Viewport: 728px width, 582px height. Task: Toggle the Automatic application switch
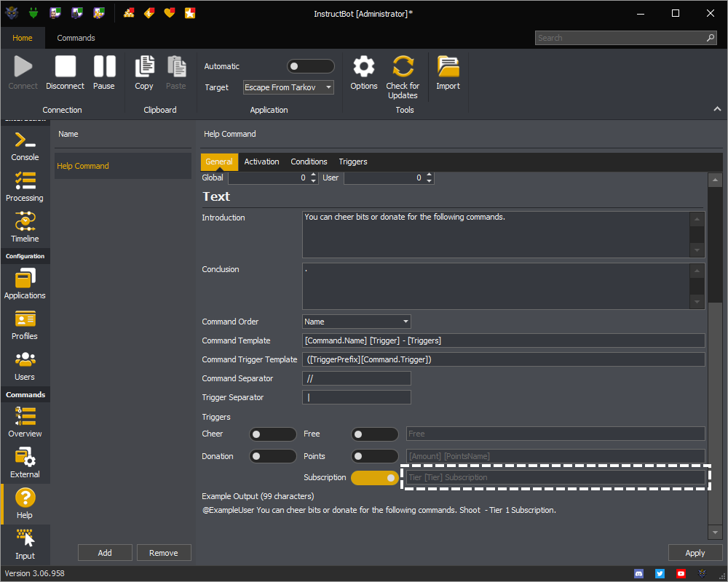coord(311,66)
